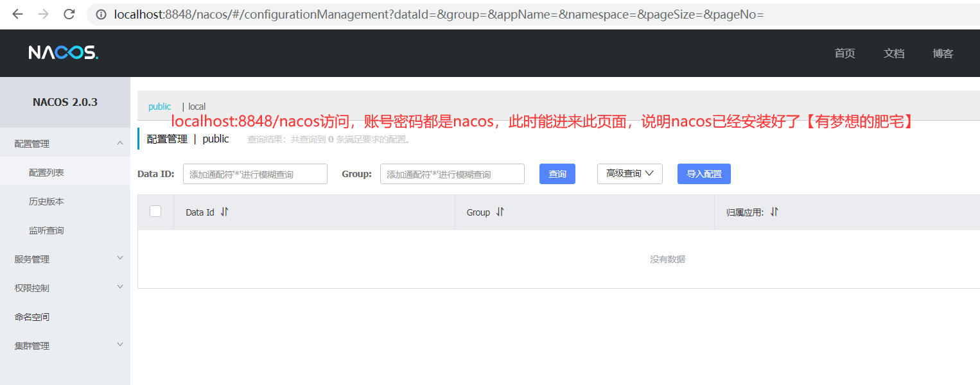
Task: Open the 高级查询 dropdown
Action: click(629, 174)
